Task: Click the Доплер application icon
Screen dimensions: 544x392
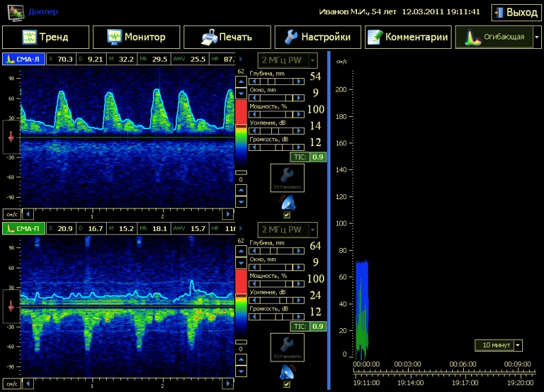Action: click(15, 12)
